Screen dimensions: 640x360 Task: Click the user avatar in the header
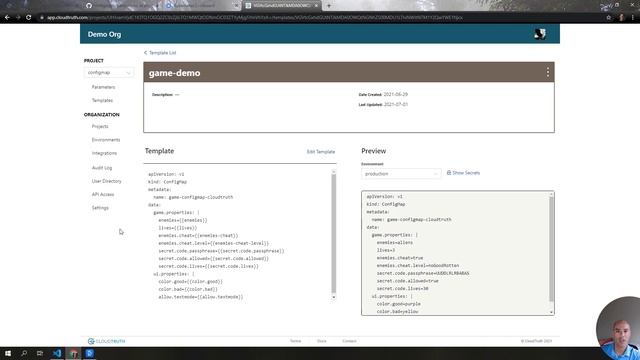click(540, 34)
